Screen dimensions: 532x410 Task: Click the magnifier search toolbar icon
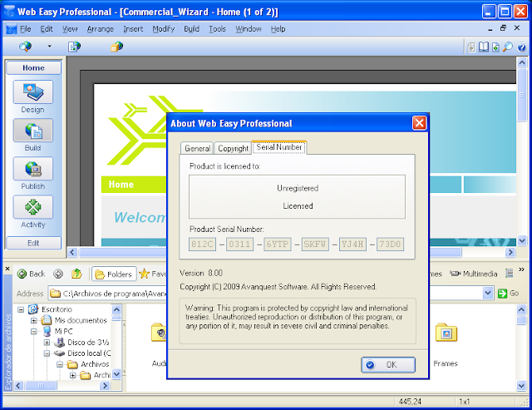coord(508,47)
